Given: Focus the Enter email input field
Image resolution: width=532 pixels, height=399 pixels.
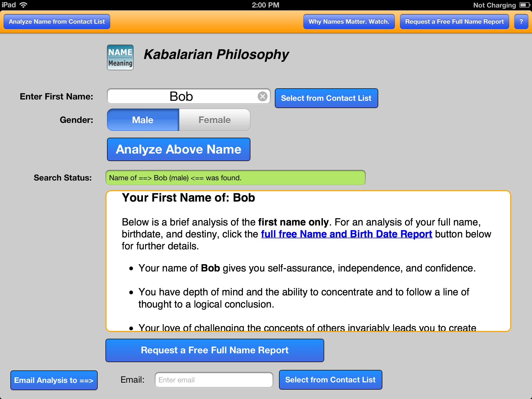Looking at the screenshot, I should tap(214, 380).
